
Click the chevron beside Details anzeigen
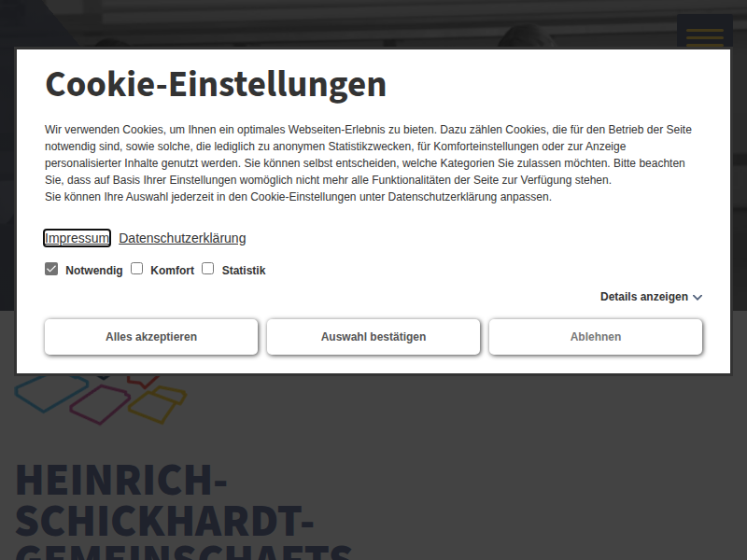point(698,298)
